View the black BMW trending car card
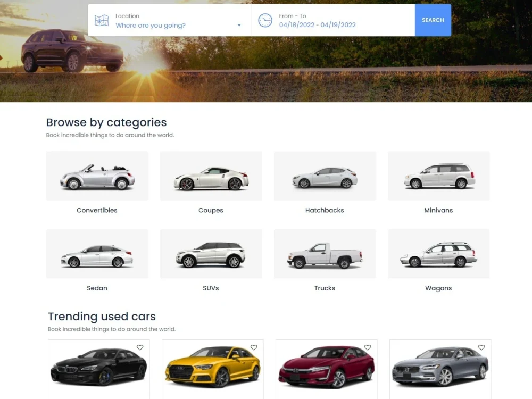This screenshot has width=532, height=399. tap(99, 369)
